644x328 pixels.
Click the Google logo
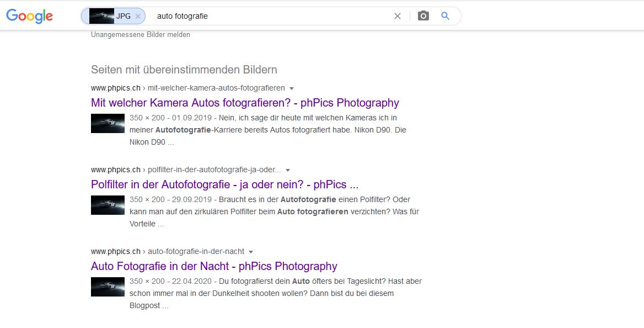point(30,16)
